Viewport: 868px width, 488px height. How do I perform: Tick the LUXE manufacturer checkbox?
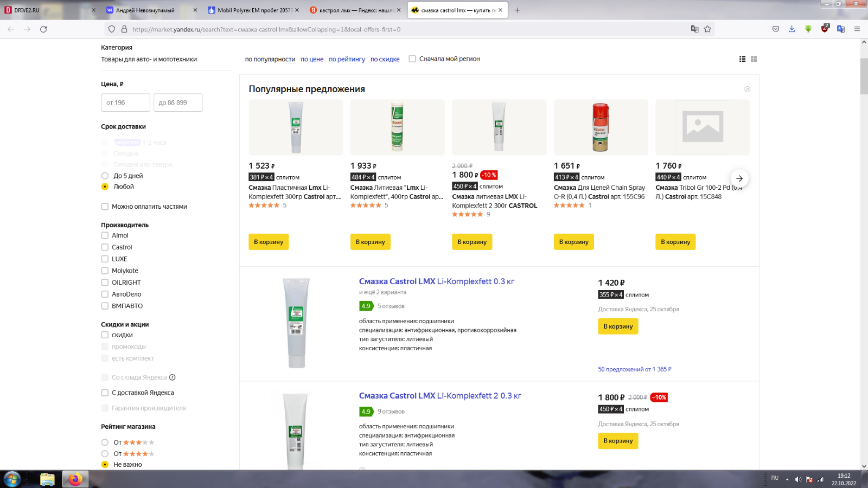click(x=105, y=259)
